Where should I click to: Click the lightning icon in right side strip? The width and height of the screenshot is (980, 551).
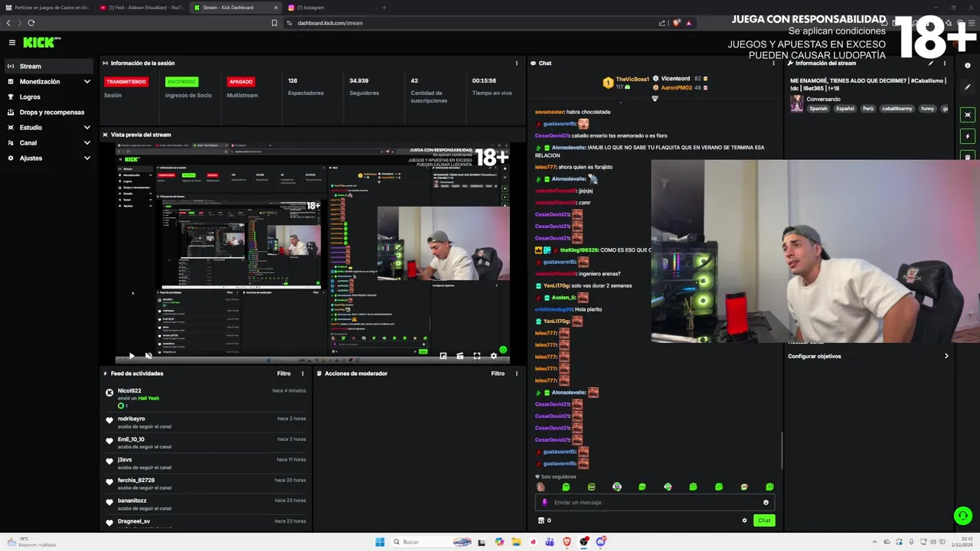[x=968, y=136]
